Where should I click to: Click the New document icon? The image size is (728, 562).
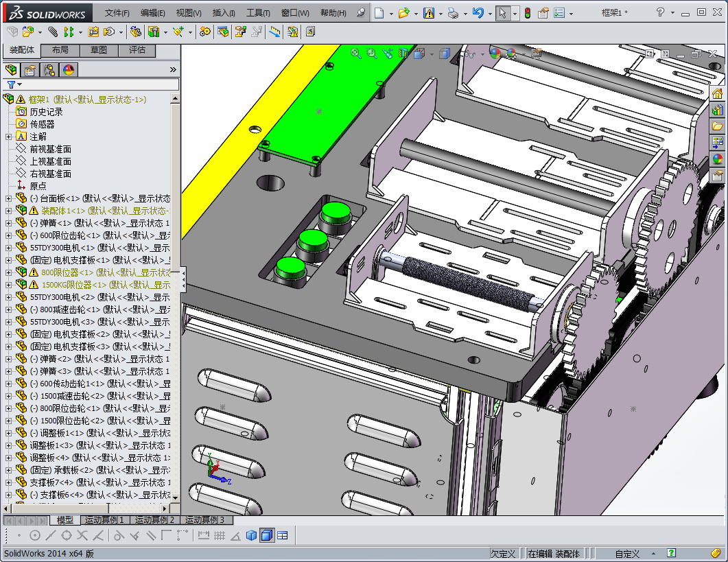coord(379,13)
